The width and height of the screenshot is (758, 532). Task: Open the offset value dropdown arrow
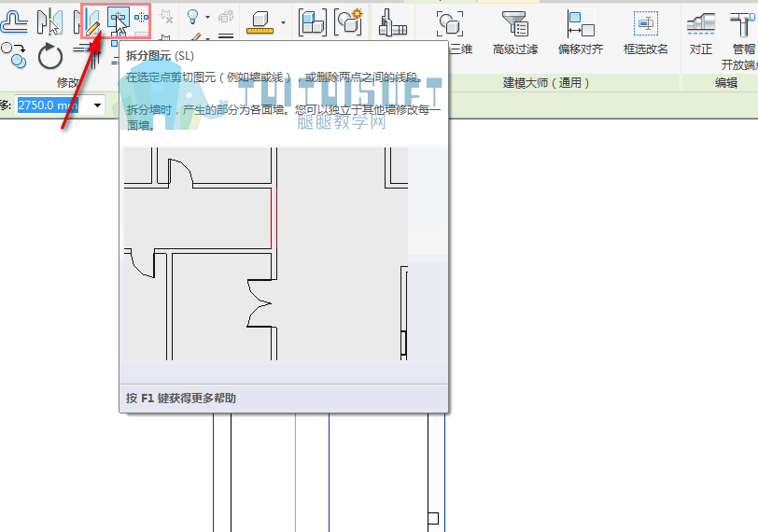click(97, 105)
